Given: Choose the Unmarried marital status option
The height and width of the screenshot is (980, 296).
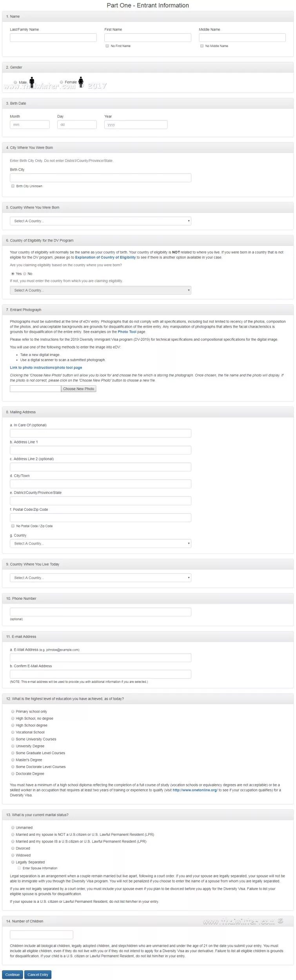Looking at the screenshot, I should point(13,828).
